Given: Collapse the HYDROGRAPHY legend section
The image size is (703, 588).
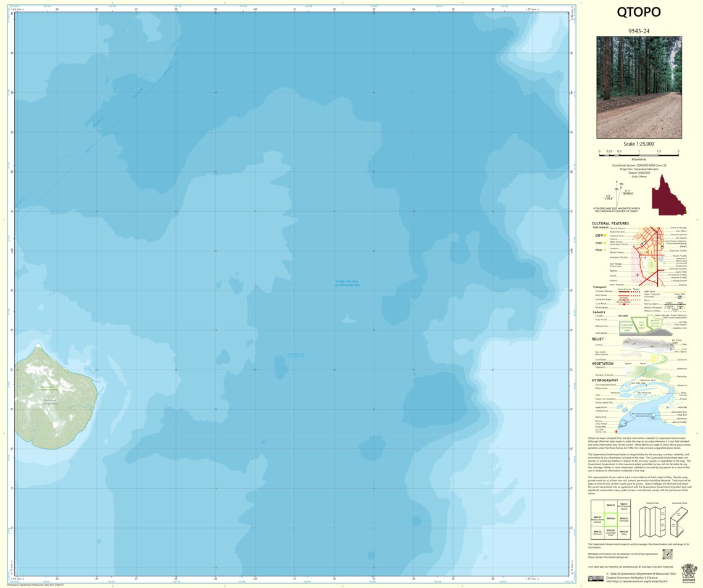Looking at the screenshot, I should click(x=605, y=380).
